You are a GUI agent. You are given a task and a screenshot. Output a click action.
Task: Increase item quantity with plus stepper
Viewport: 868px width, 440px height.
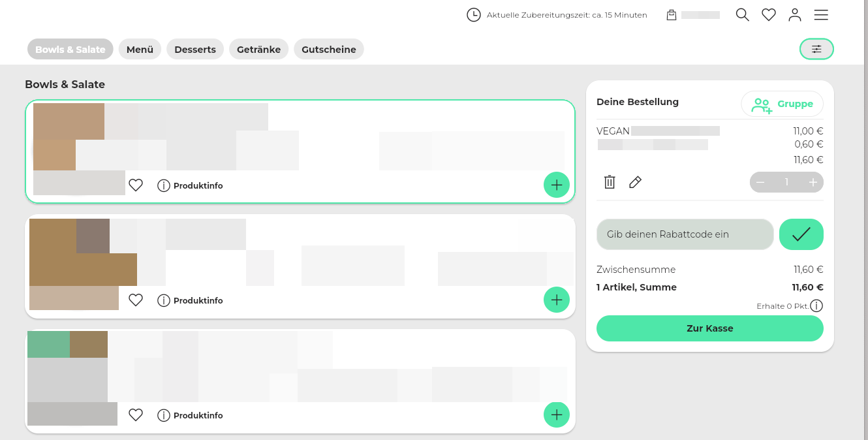(813, 182)
